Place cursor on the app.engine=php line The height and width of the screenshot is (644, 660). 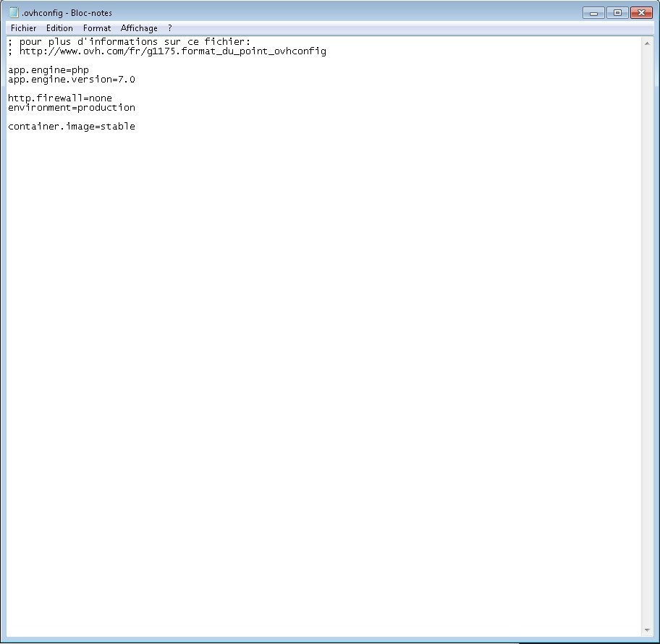(x=48, y=70)
